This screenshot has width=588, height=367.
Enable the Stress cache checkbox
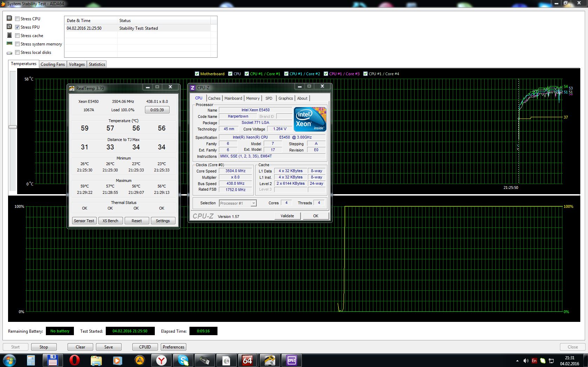[17, 36]
